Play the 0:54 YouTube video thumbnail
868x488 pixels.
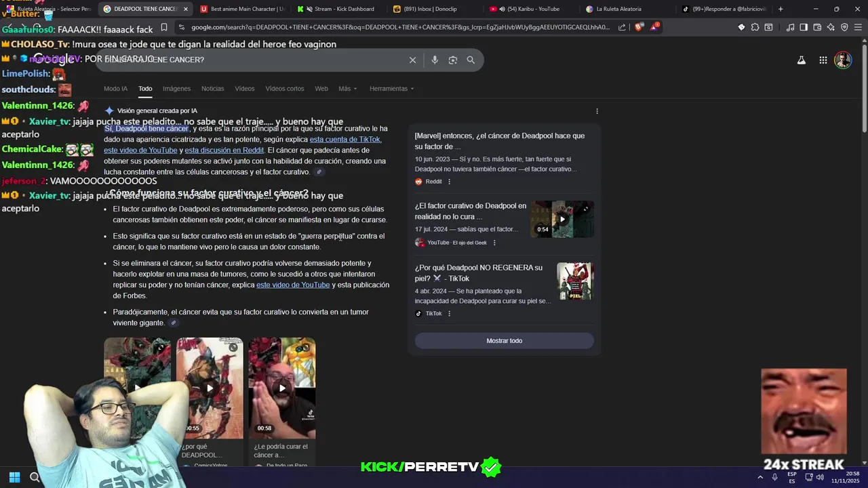[x=562, y=219]
